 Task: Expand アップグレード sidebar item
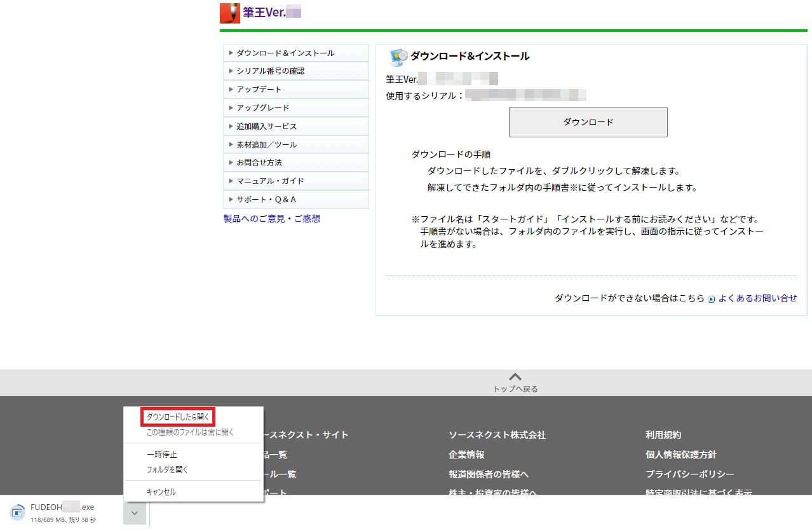pyautogui.click(x=296, y=108)
